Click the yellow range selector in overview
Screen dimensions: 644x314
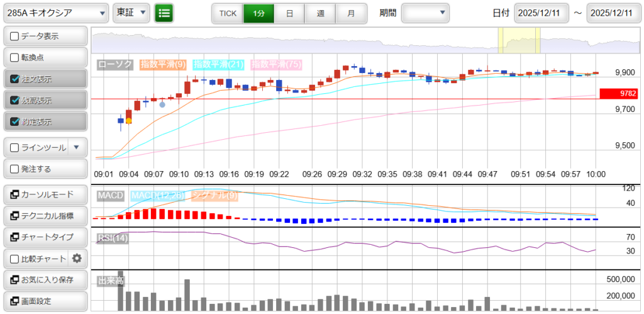[x=519, y=41]
